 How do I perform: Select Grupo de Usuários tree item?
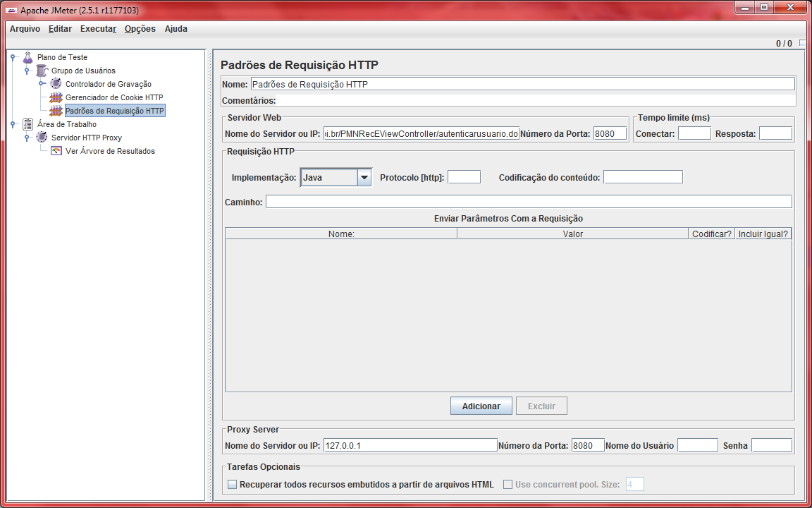click(x=83, y=71)
